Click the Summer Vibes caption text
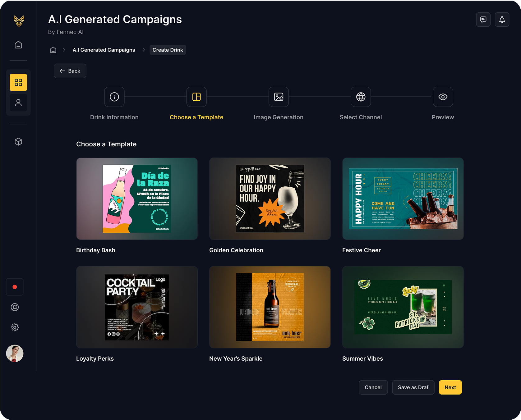 tap(362, 359)
